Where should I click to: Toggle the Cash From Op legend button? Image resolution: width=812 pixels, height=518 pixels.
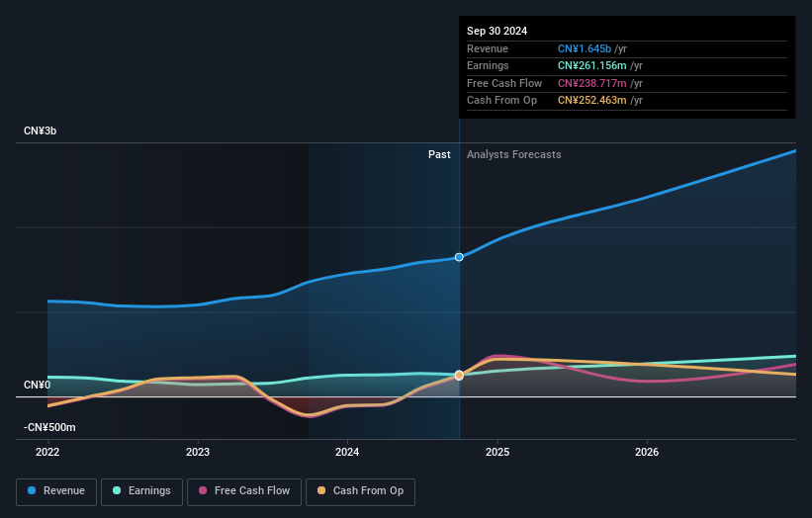(360, 491)
